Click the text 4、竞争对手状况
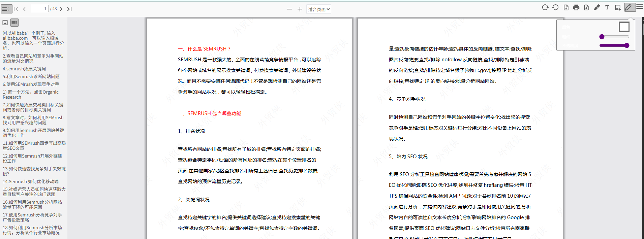This screenshot has width=644, height=239. click(x=407, y=99)
